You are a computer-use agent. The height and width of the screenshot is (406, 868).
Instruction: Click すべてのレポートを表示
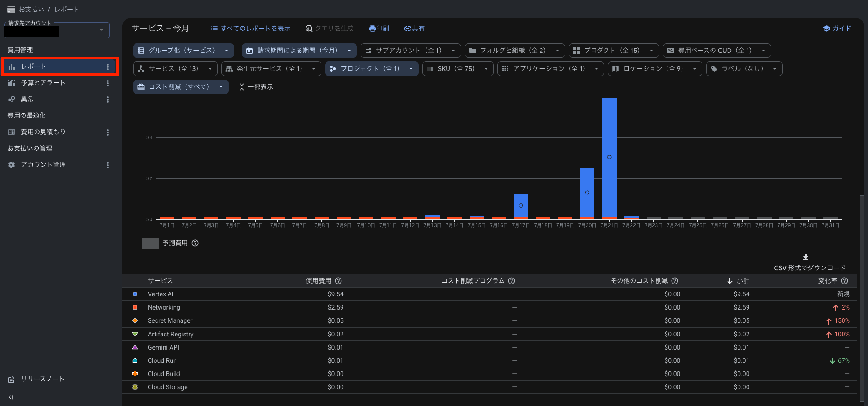251,29
